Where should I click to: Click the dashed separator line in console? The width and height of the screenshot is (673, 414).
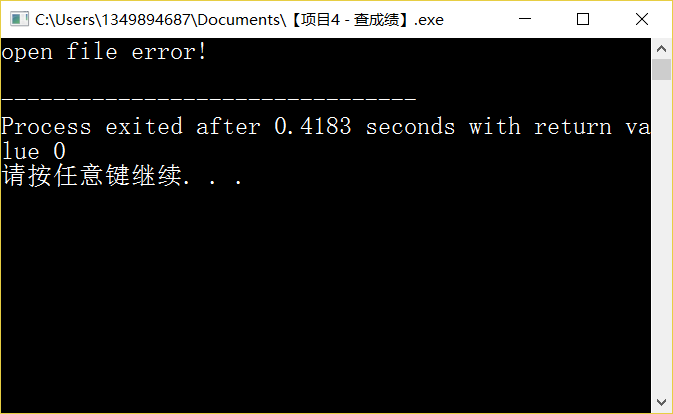pos(209,99)
